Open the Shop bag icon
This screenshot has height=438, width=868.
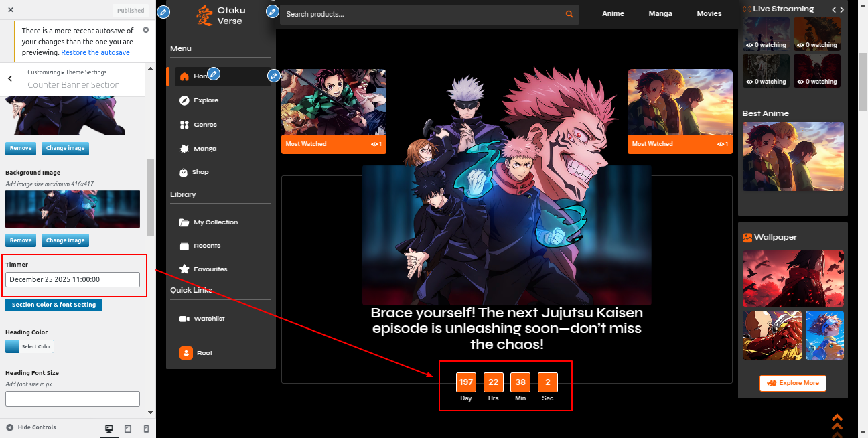coord(184,172)
